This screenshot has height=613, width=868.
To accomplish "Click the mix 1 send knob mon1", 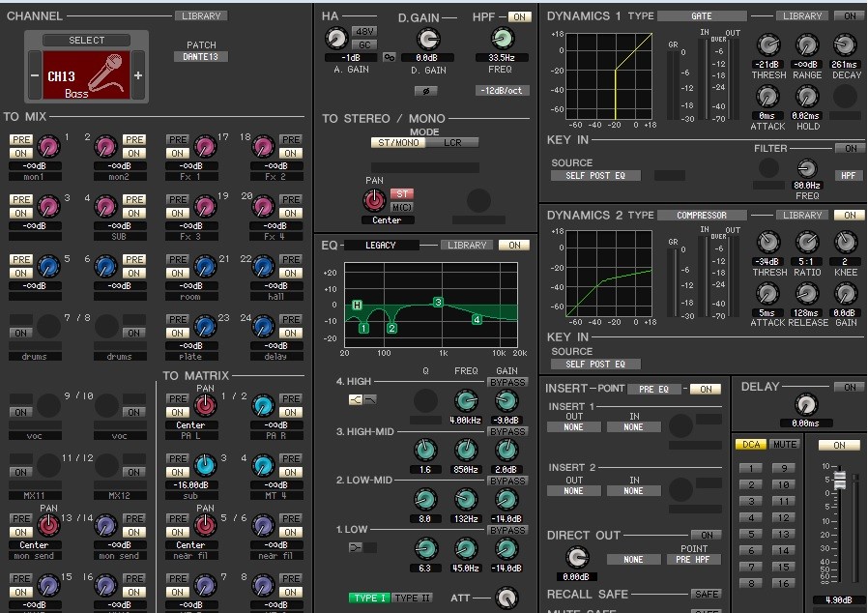I will click(48, 147).
